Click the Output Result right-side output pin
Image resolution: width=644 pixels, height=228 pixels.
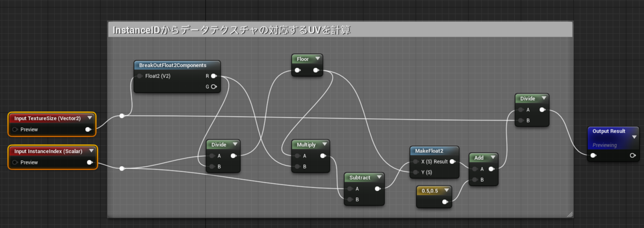[634, 156]
